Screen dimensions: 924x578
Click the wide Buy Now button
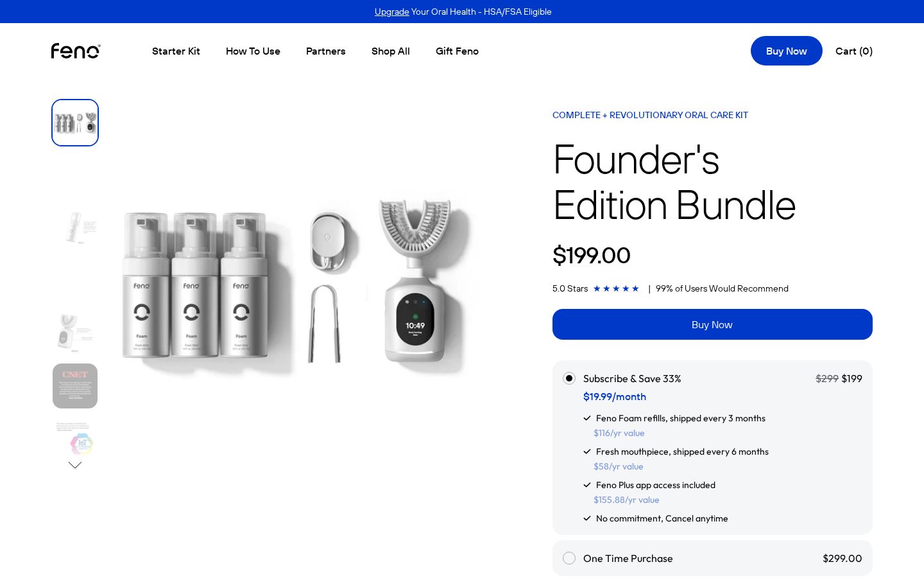click(x=712, y=324)
